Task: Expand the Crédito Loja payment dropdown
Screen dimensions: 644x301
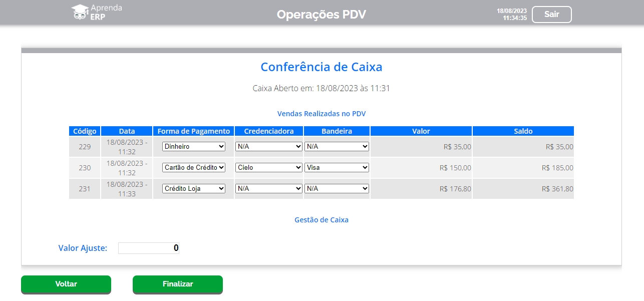Action: [x=194, y=189]
